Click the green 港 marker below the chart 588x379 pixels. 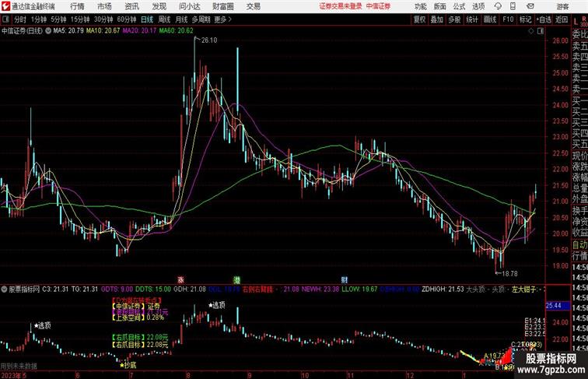[x=236, y=280]
